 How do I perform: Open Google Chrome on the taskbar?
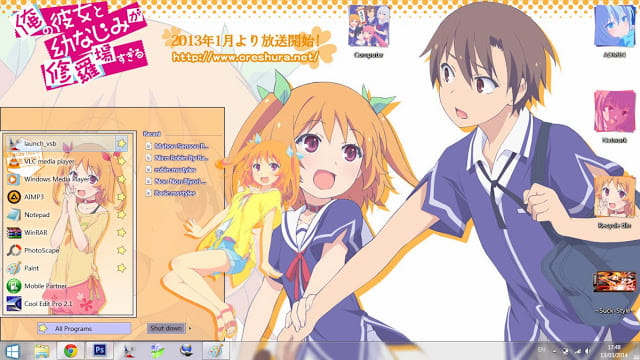(x=71, y=351)
